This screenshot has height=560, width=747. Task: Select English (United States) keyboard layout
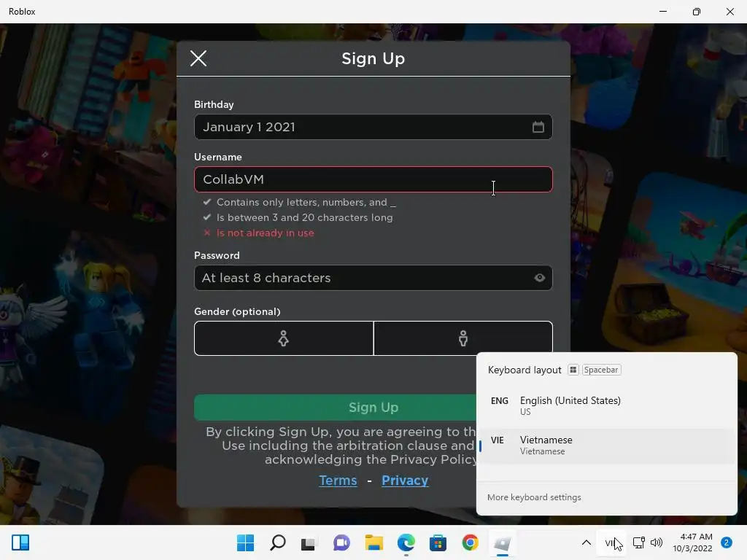click(x=606, y=405)
